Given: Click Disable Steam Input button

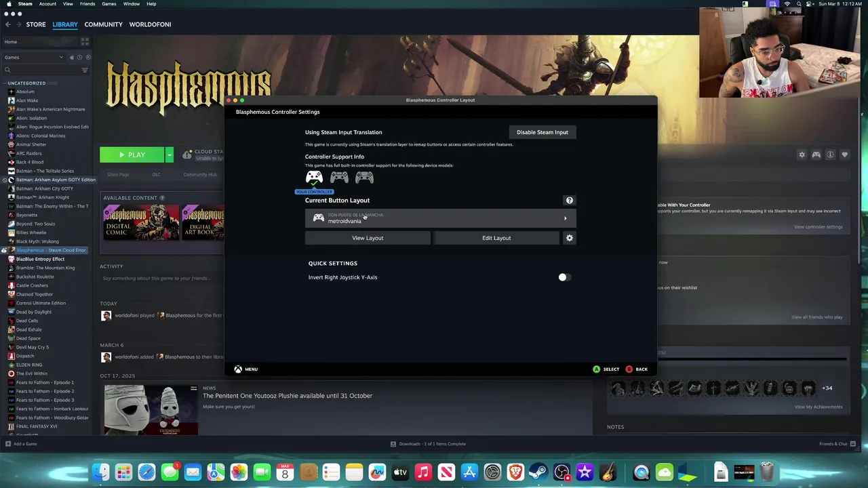Looking at the screenshot, I should click(542, 132).
